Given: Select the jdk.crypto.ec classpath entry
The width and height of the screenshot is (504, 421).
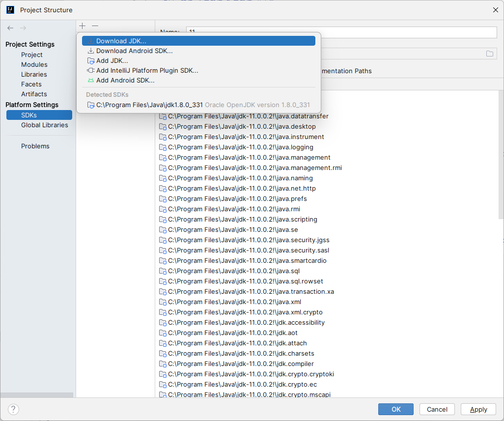Looking at the screenshot, I should click(238, 384).
